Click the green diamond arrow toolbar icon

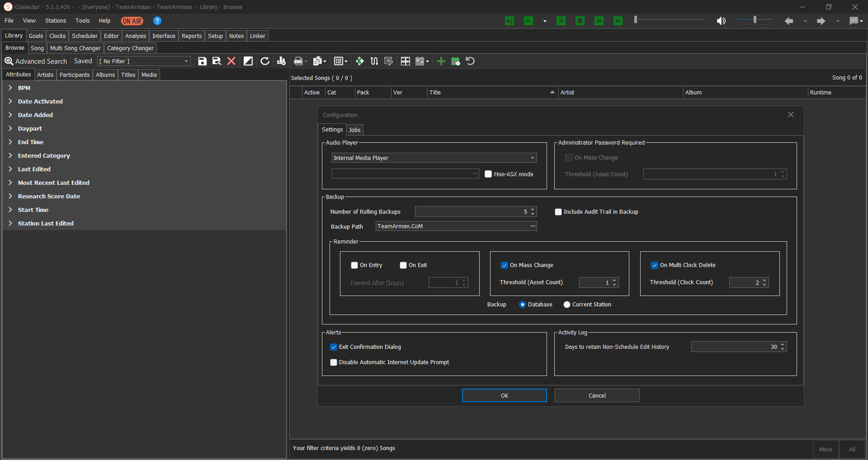coord(360,61)
